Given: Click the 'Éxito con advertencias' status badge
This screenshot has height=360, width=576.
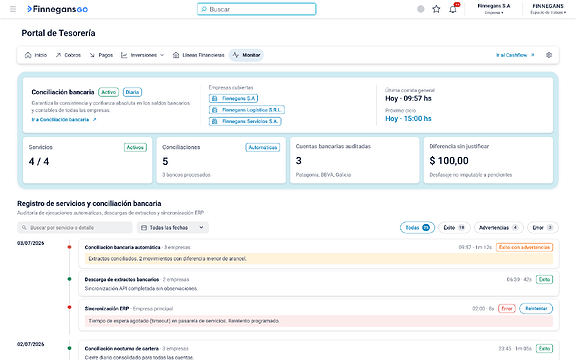Looking at the screenshot, I should [x=524, y=248].
